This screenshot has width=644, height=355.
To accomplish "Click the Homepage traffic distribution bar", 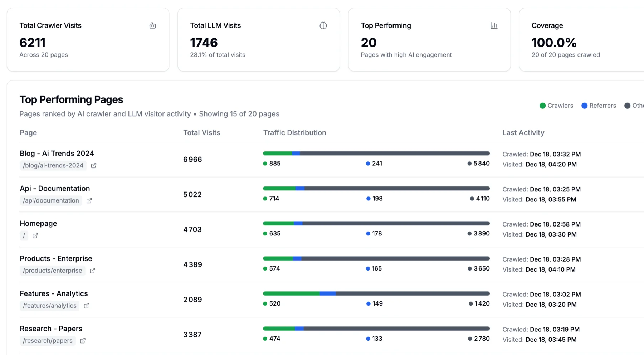I will click(x=376, y=223).
